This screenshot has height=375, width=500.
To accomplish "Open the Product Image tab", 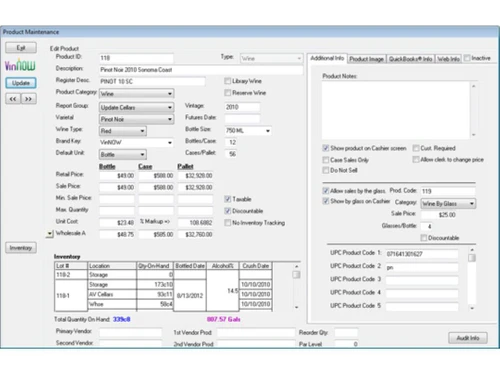I will point(366,59).
